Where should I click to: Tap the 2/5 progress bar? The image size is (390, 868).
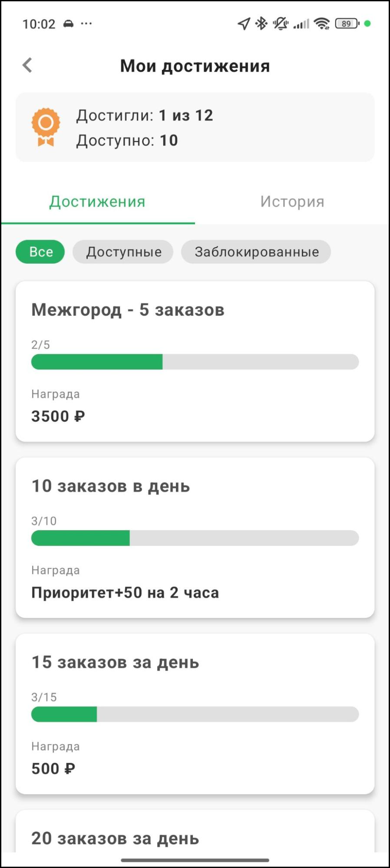tap(195, 362)
